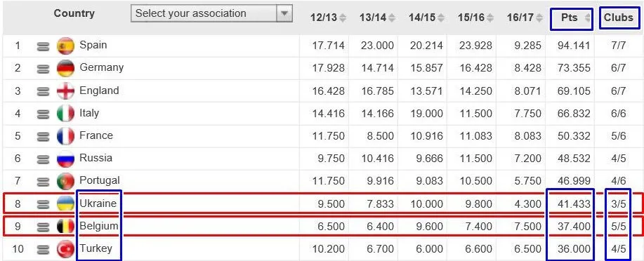Click the Germany flag icon
644x261 pixels.
(66, 68)
